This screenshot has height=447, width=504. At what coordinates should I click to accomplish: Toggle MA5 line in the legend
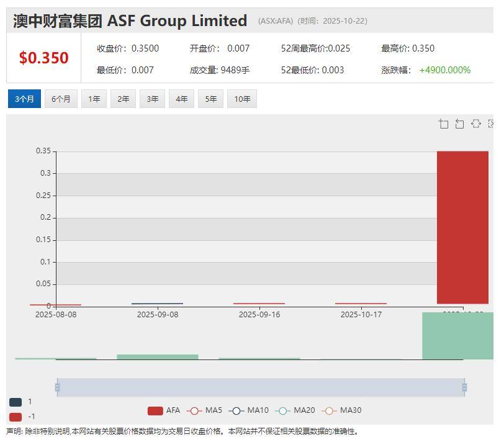click(204, 410)
